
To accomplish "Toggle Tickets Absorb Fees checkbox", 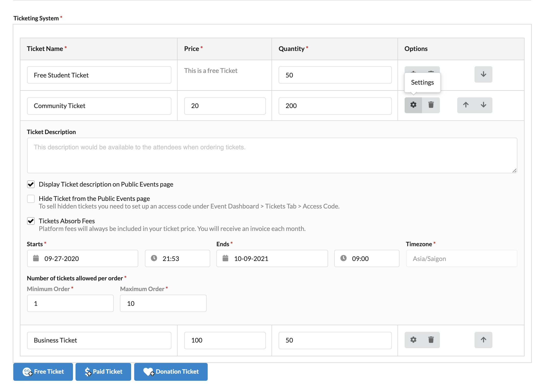I will tap(31, 221).
